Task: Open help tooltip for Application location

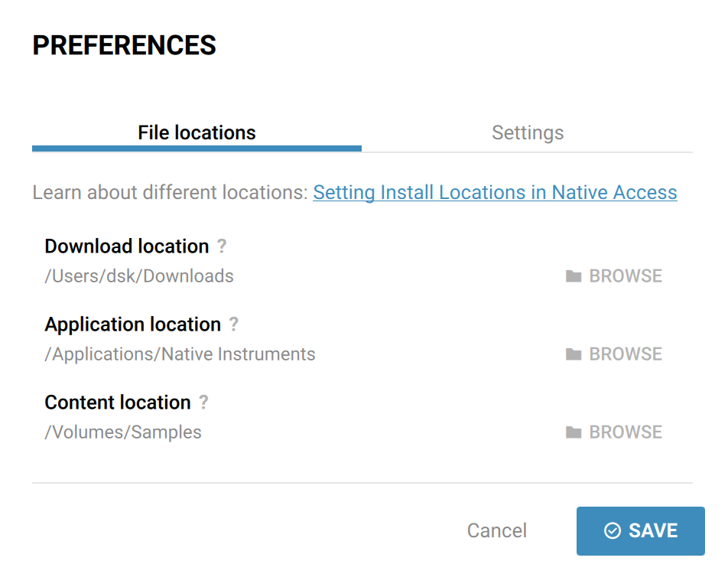Action: point(234,324)
